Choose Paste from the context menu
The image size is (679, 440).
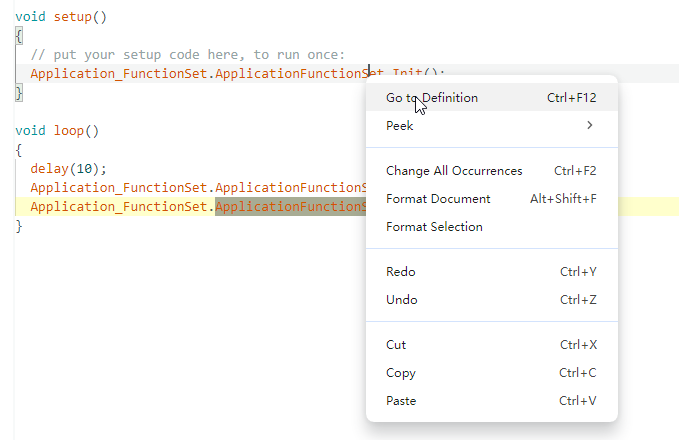click(491, 401)
